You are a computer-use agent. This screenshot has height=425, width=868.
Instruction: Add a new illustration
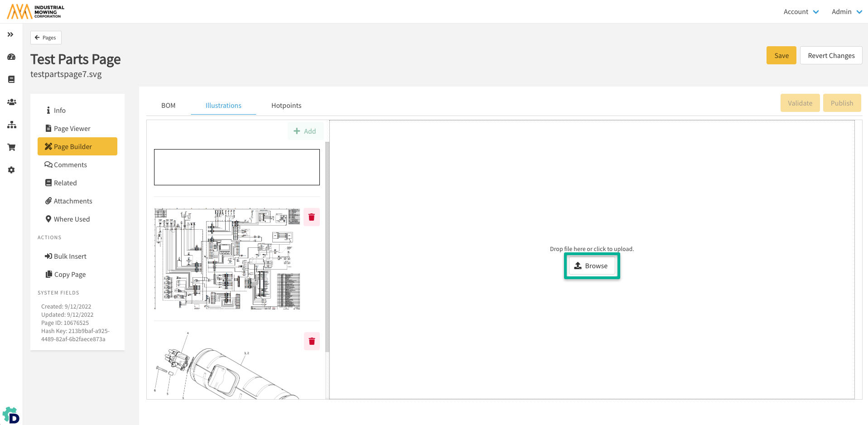click(305, 131)
